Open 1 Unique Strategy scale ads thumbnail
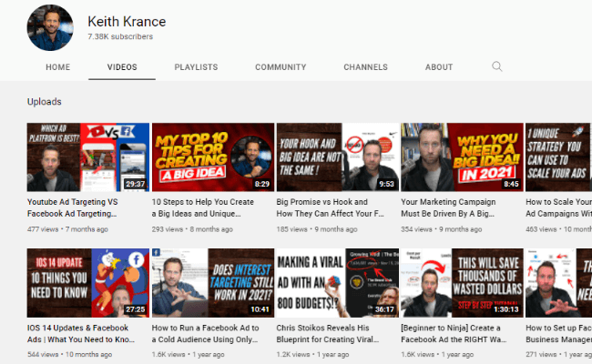 [x=559, y=157]
